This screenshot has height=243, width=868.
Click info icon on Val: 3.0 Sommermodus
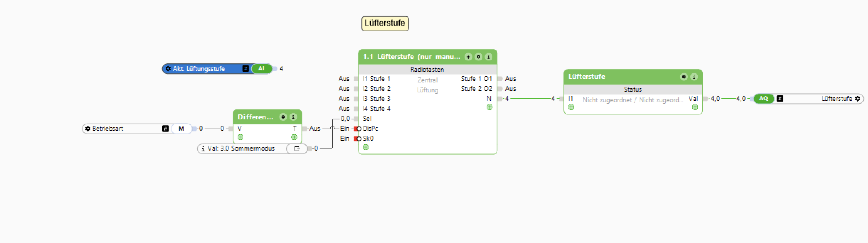(203, 148)
